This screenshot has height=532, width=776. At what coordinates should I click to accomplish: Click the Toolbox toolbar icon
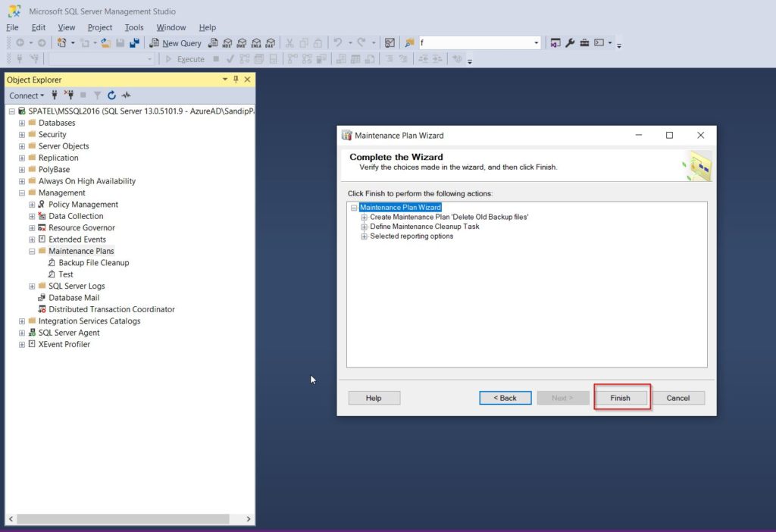pyautogui.click(x=584, y=43)
